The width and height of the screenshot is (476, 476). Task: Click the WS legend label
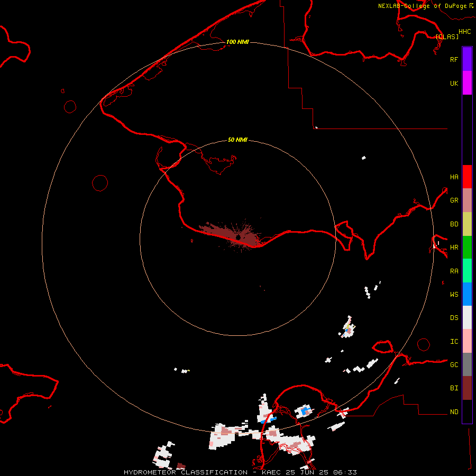[454, 294]
